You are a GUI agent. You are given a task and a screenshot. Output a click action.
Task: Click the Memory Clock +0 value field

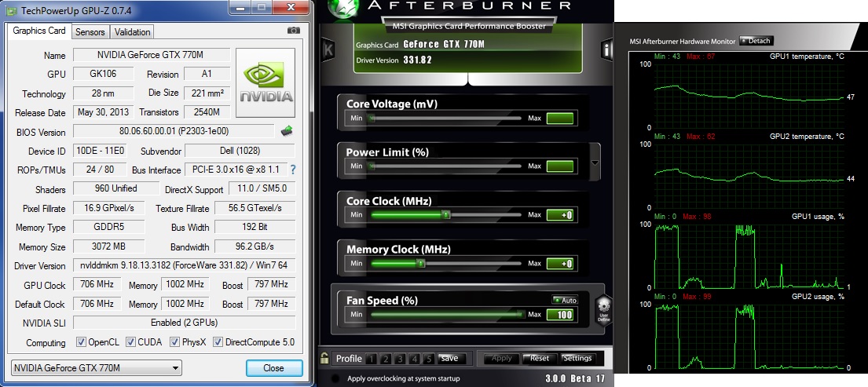[559, 264]
